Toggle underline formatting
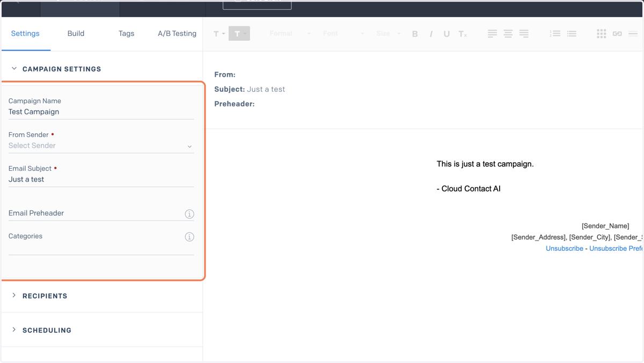 (x=447, y=33)
